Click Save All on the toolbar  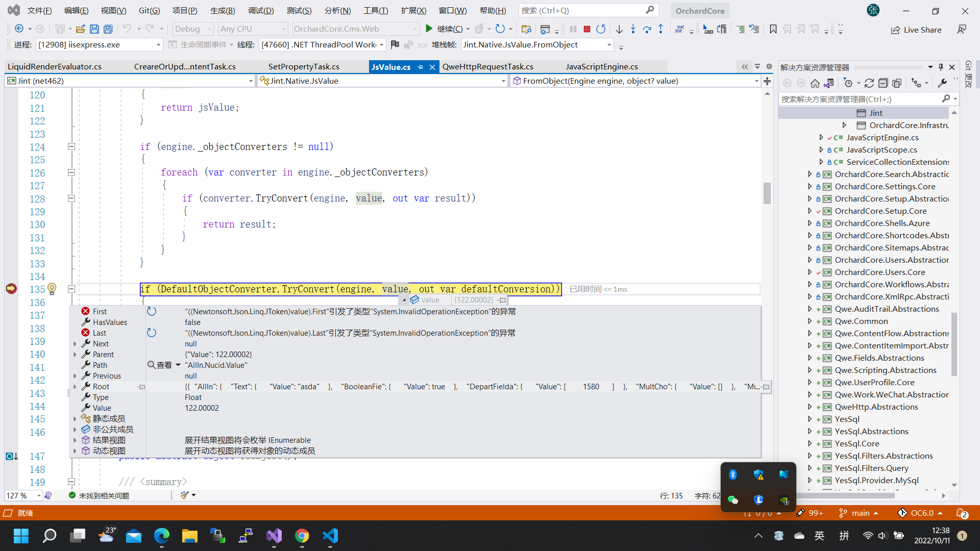pyautogui.click(x=108, y=29)
